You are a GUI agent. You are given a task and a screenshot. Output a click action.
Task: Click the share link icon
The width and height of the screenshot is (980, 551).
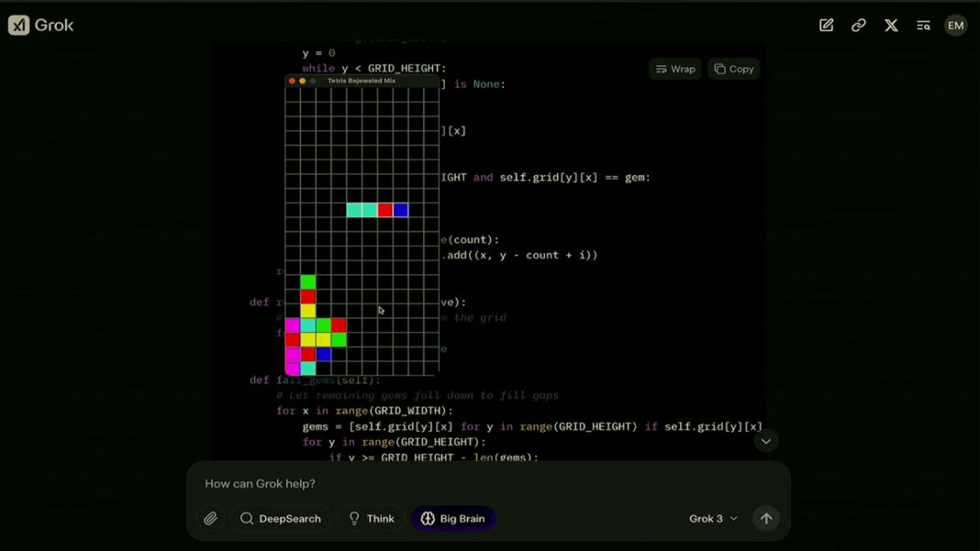pyautogui.click(x=858, y=26)
